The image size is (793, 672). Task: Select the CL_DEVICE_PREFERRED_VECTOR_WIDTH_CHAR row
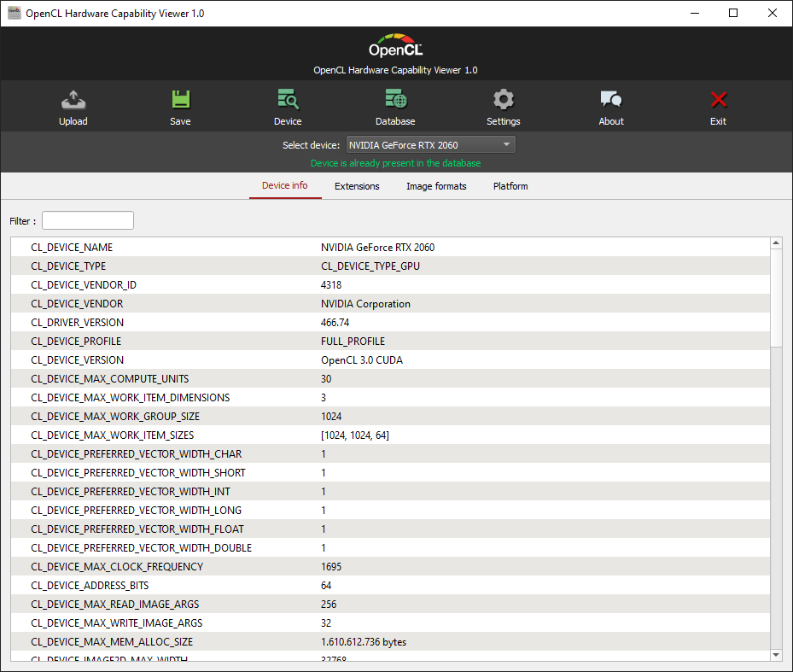390,454
